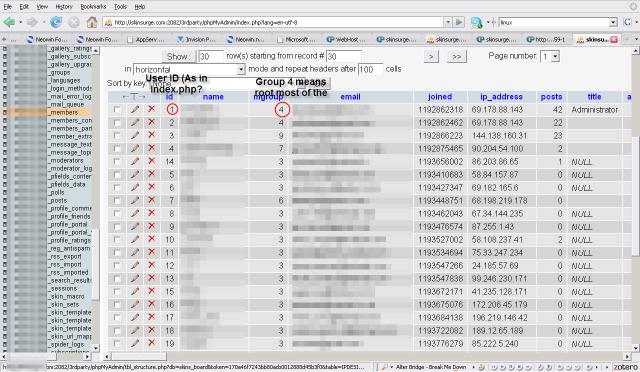640x372 pixels.
Task: Open the tab list dropdown at tab bar end
Action: coord(636,39)
